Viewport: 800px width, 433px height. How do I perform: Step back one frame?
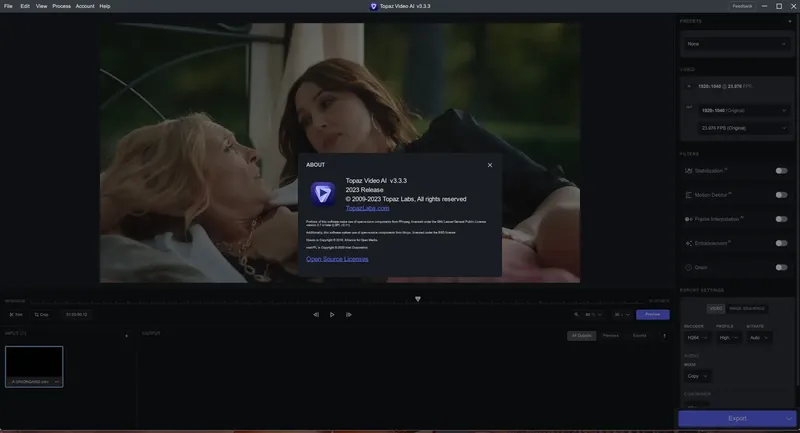pyautogui.click(x=316, y=315)
